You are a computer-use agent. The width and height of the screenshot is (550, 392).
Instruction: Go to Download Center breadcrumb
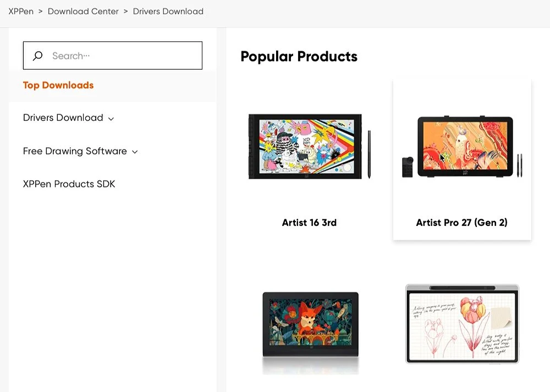83,11
